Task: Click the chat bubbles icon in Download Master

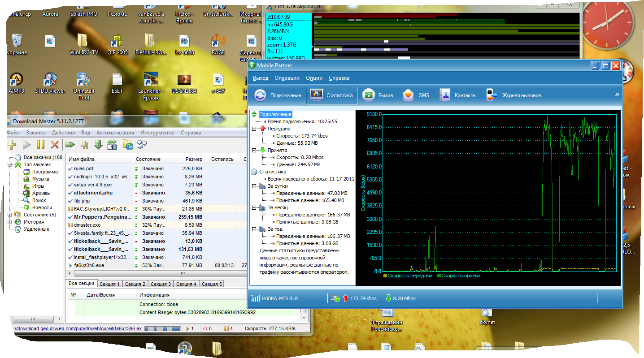Action: [x=142, y=145]
